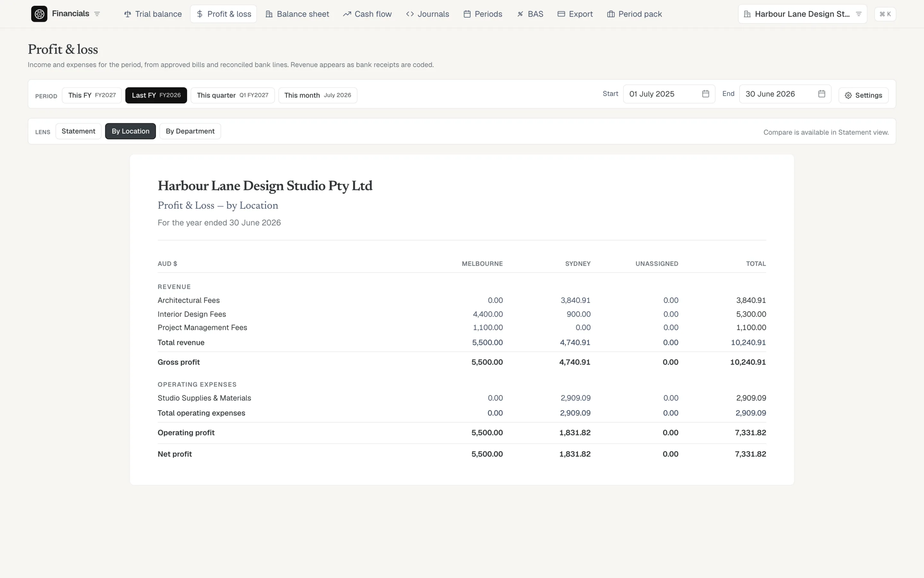Click the Cash flow trend icon
This screenshot has width=924, height=578.
click(x=347, y=14)
